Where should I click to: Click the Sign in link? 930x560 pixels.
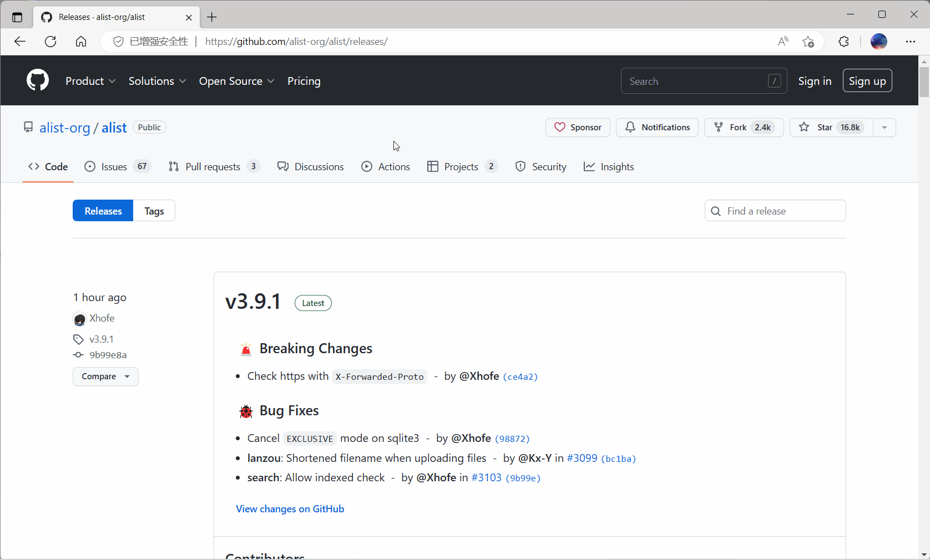point(815,81)
